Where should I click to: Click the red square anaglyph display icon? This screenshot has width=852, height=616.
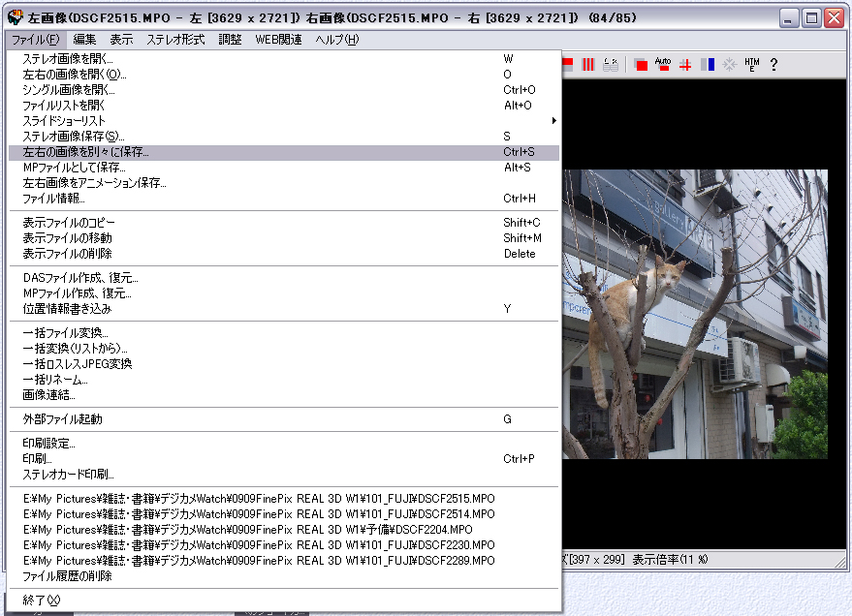click(640, 63)
